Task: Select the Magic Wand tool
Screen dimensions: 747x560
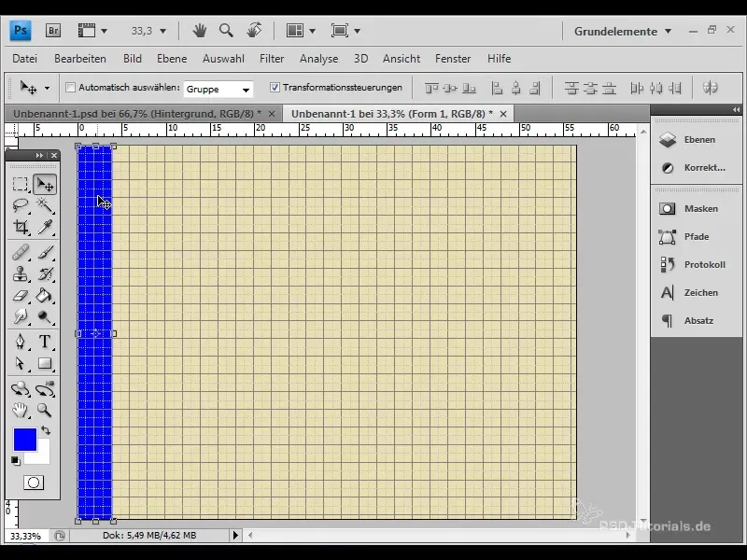Action: click(45, 205)
